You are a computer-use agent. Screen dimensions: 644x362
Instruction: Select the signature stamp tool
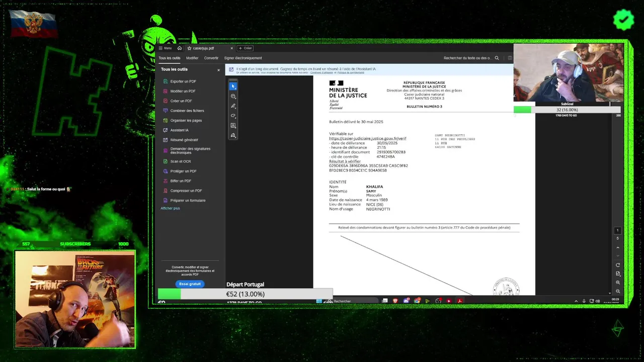coord(233,135)
